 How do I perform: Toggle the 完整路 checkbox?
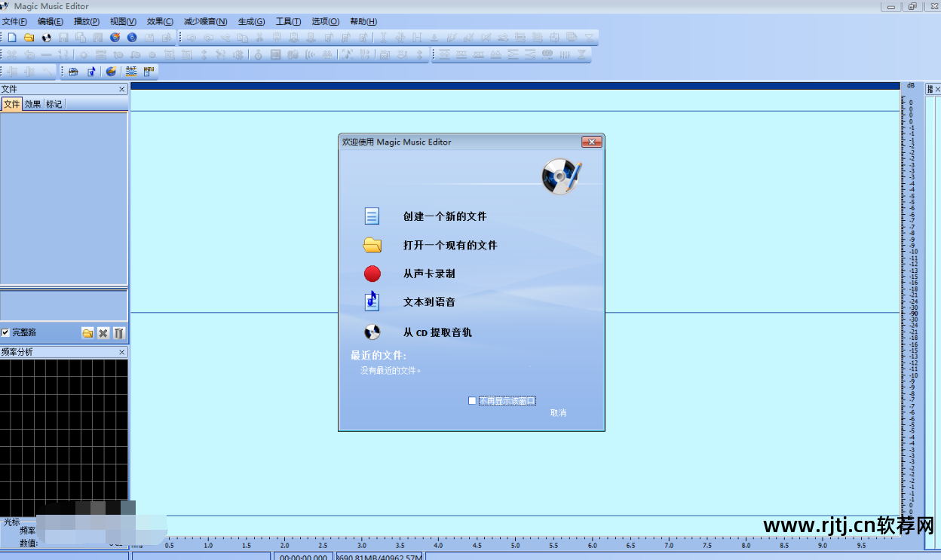coord(6,332)
